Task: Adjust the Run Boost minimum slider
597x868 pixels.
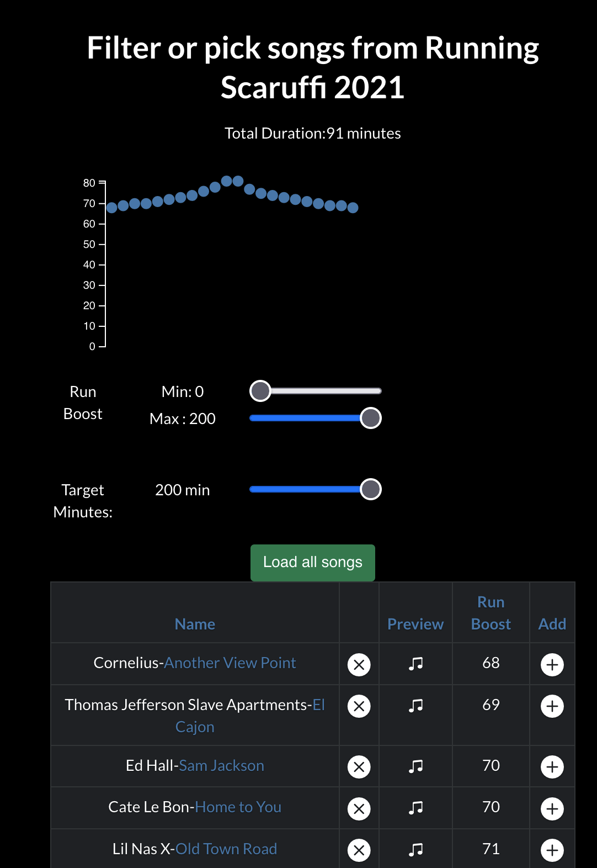Action: coord(260,390)
